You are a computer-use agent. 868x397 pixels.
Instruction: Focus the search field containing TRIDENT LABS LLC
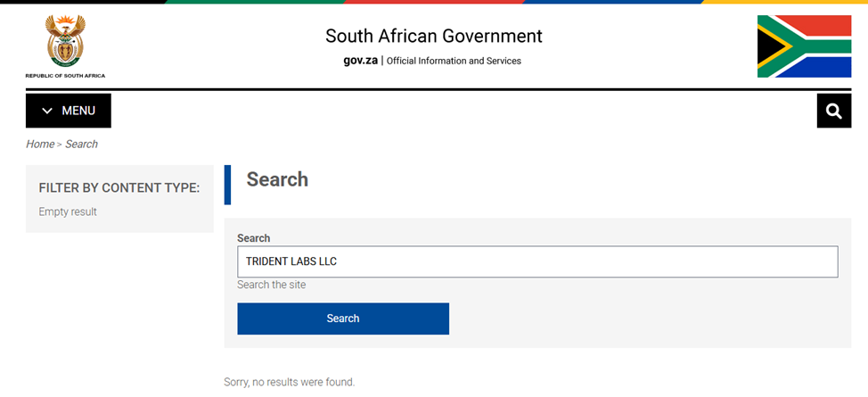pos(536,261)
